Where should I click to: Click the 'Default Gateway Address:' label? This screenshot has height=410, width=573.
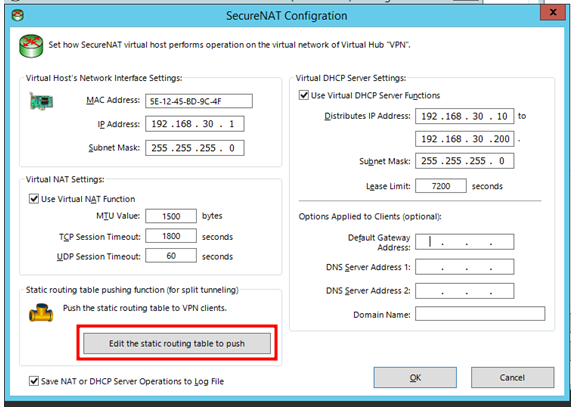tap(379, 243)
